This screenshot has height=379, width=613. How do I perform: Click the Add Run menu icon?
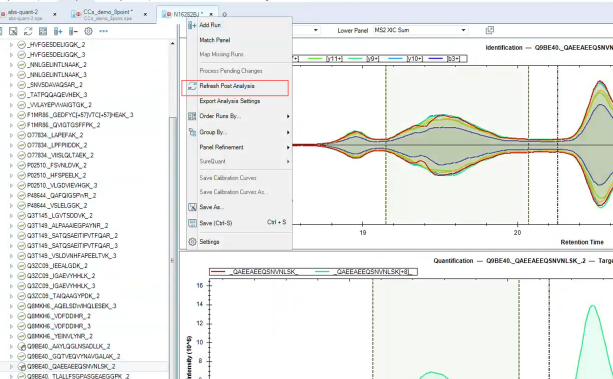[192, 25]
